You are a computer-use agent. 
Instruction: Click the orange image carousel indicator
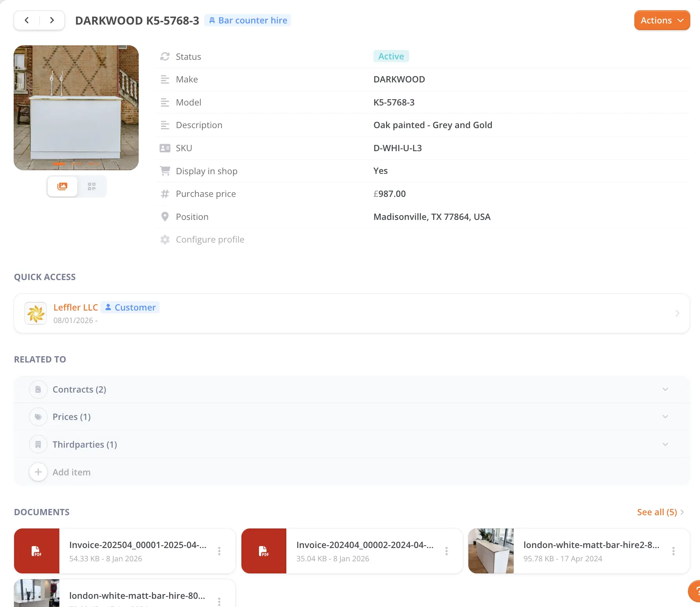tap(59, 164)
